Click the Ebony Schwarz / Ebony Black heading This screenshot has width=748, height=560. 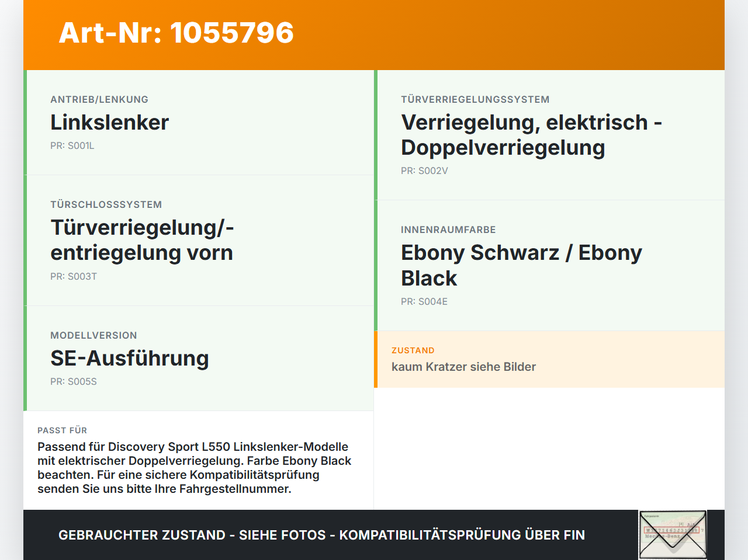[521, 265]
